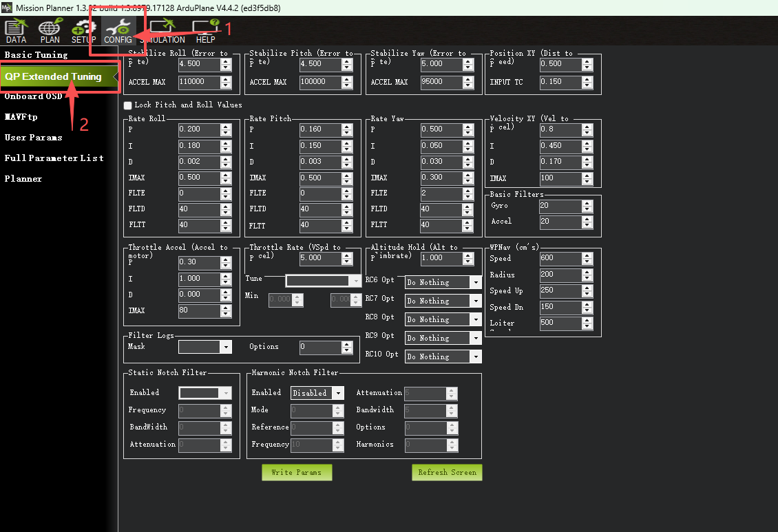Expand the RC8 Opt dropdown
Image resolution: width=778 pixels, height=532 pixels.
(443, 320)
